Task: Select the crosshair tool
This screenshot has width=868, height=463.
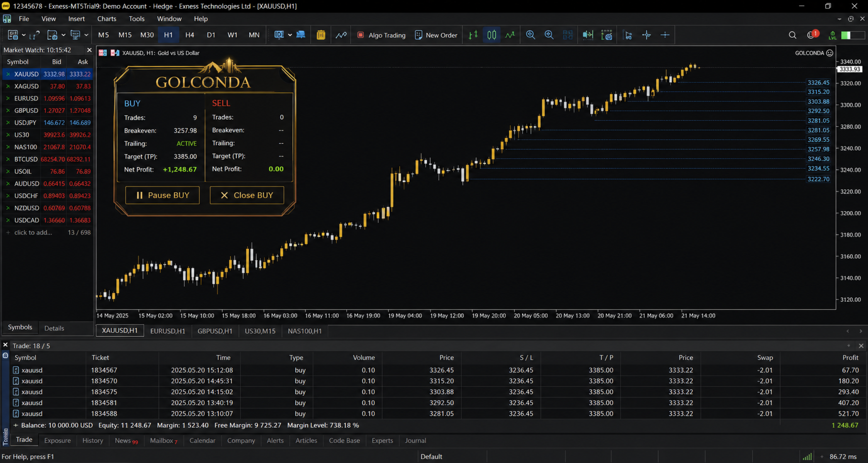Action: click(x=647, y=35)
